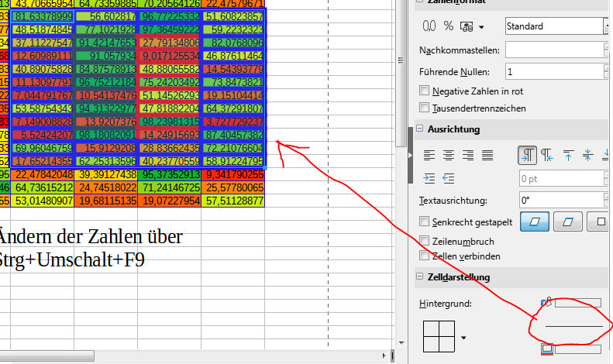Click the border line color icon
Image resolution: width=613 pixels, height=364 pixels.
click(547, 349)
